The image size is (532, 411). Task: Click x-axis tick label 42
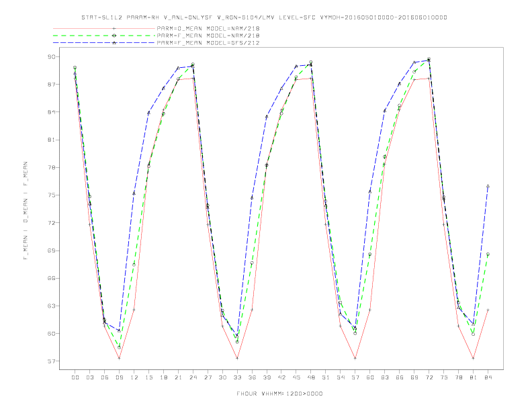281,377
